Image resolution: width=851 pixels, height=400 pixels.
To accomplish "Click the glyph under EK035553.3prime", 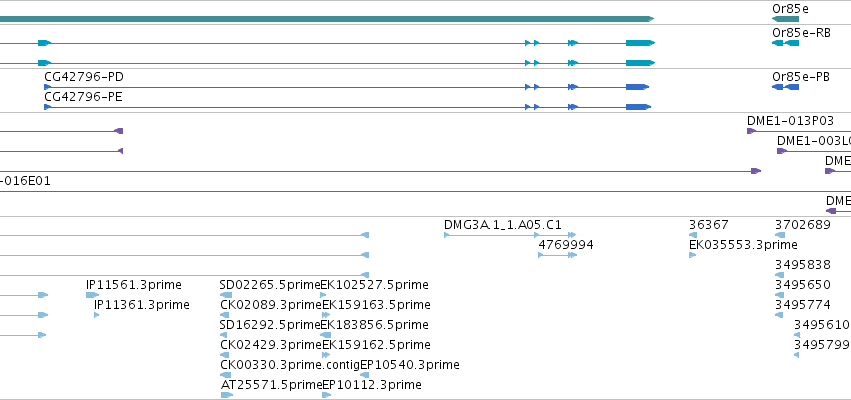I will (x=693, y=255).
